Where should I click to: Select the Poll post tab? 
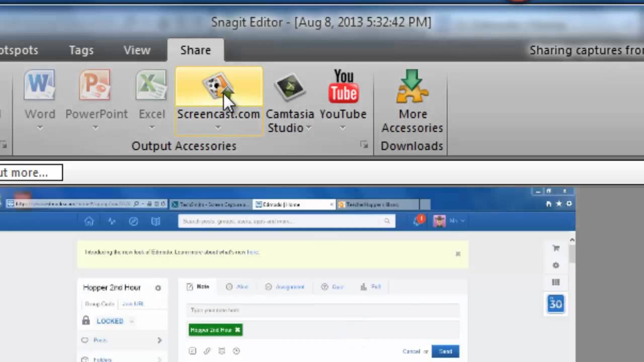[x=371, y=287]
